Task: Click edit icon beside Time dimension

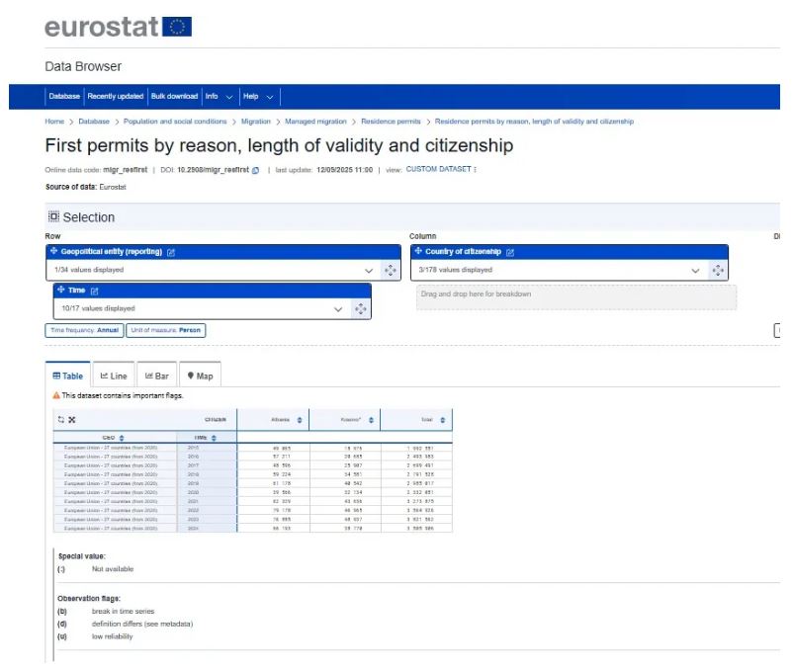Action: (x=95, y=291)
